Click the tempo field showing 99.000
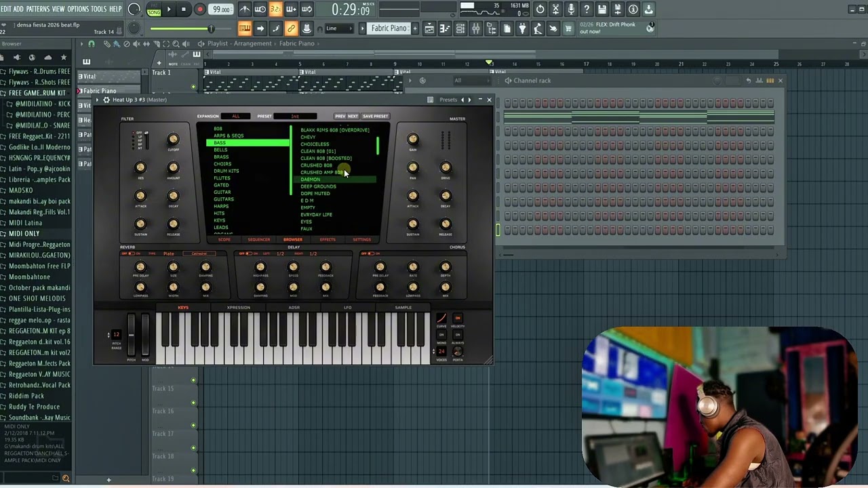Viewport: 868px width, 488px height. coord(220,9)
